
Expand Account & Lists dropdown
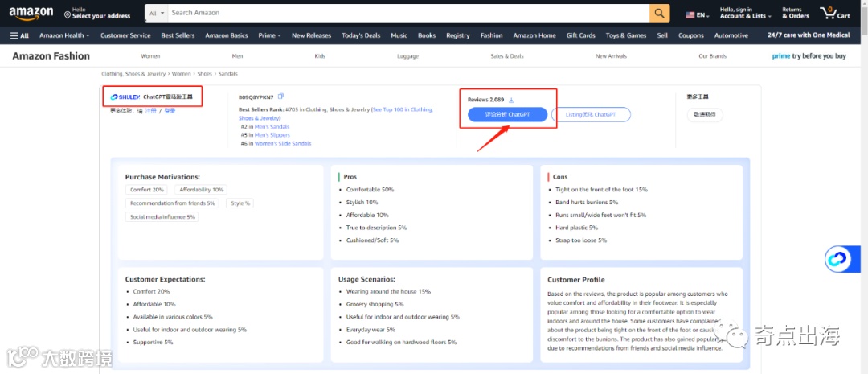pyautogui.click(x=746, y=13)
